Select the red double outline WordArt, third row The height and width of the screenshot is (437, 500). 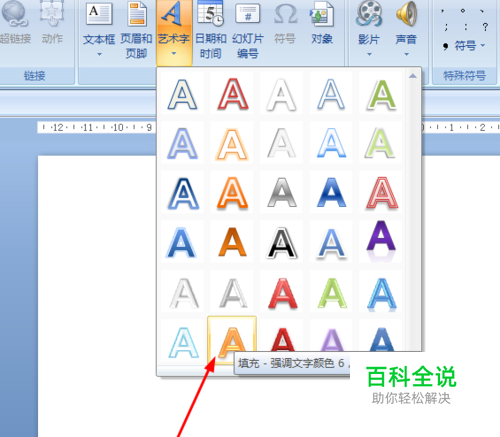coord(382,193)
